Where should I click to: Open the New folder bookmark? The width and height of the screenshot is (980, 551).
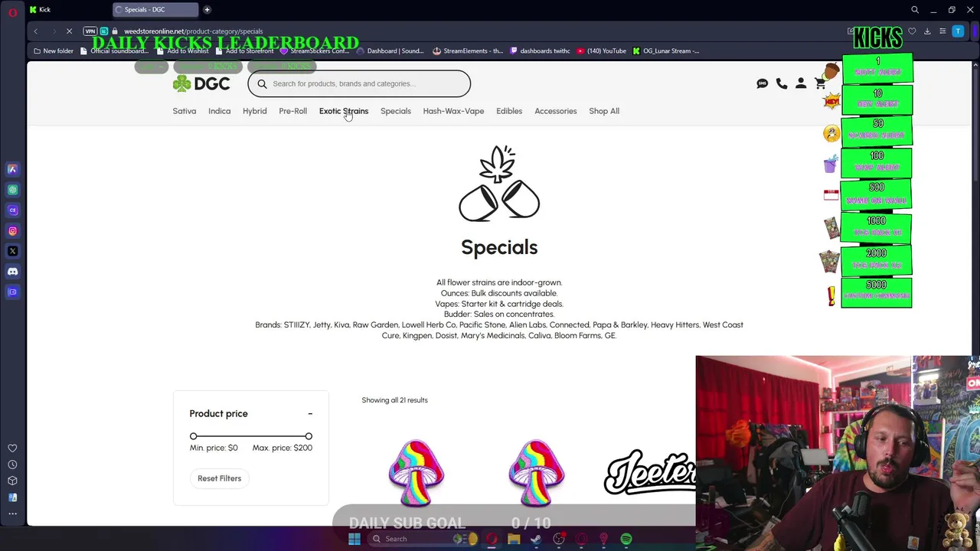pos(54,51)
